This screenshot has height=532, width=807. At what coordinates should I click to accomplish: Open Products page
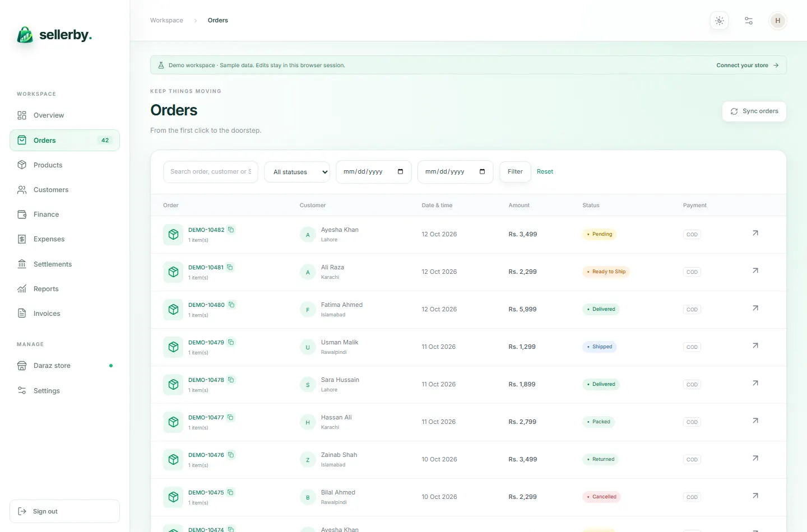click(64, 165)
